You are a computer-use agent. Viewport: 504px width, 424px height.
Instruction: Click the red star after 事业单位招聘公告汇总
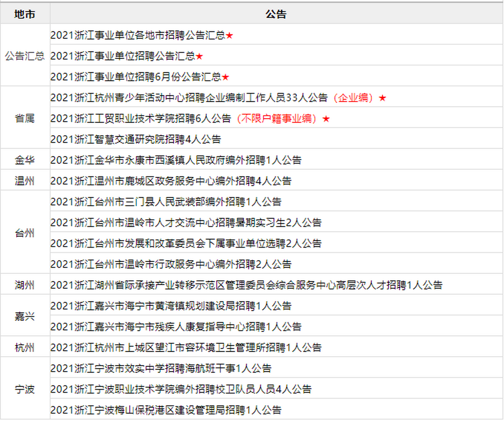199,56
